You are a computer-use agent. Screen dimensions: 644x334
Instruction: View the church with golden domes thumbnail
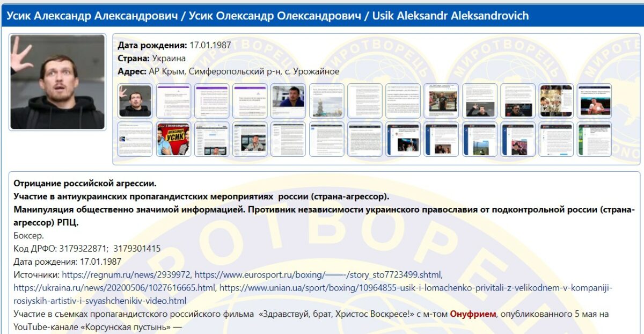click(x=326, y=101)
